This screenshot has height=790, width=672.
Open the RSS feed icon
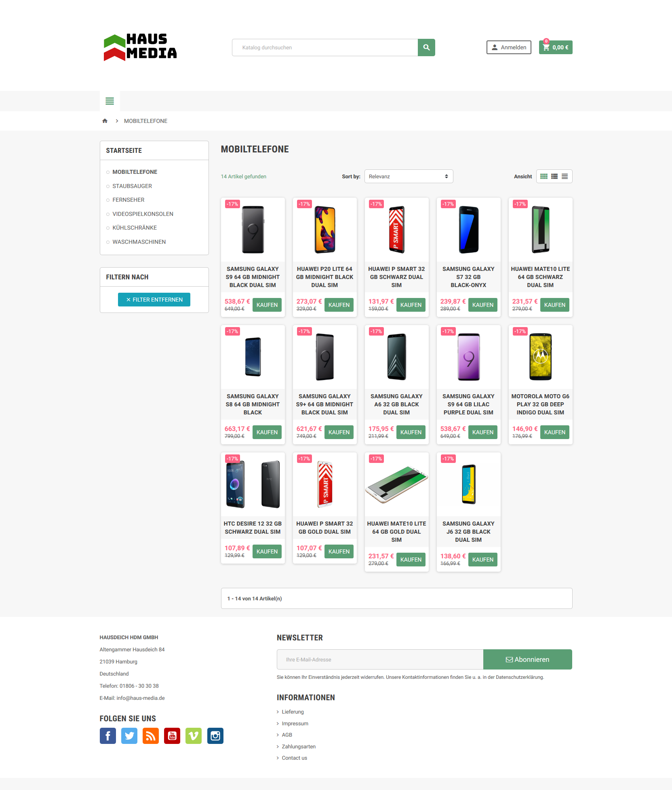151,736
